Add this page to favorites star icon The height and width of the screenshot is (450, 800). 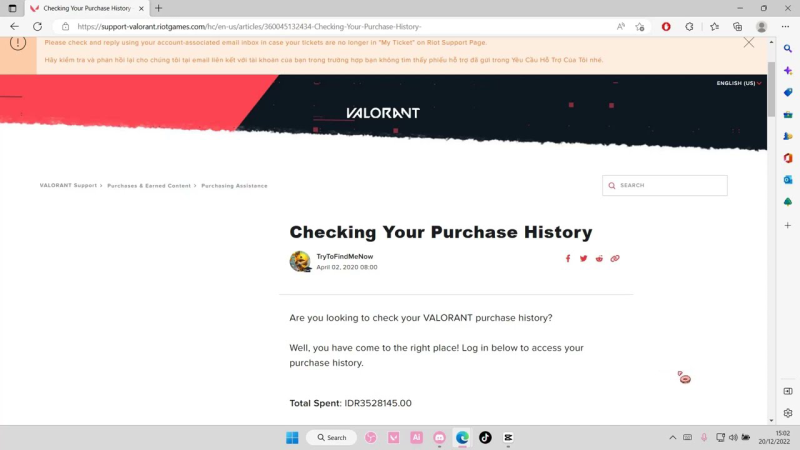click(640, 27)
